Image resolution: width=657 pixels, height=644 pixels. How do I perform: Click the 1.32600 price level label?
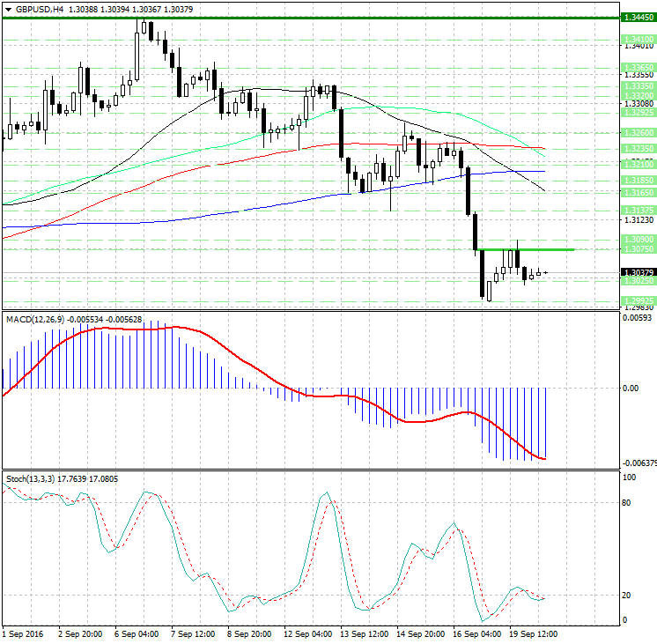coord(639,132)
